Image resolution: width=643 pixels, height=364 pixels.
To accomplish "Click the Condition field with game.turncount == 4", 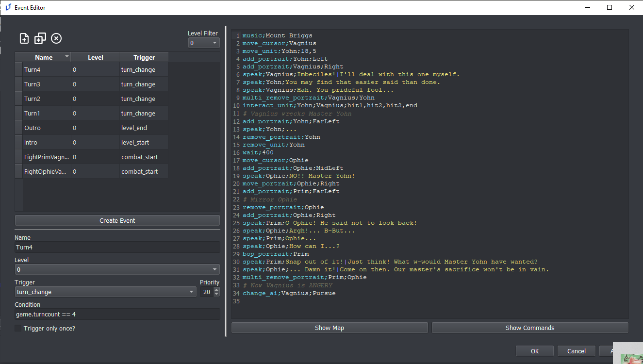I will [x=117, y=314].
